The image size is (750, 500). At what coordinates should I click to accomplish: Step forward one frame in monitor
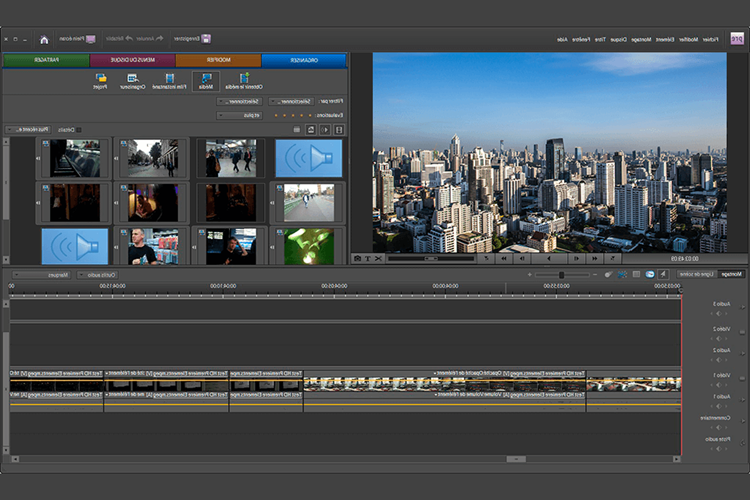click(x=522, y=258)
